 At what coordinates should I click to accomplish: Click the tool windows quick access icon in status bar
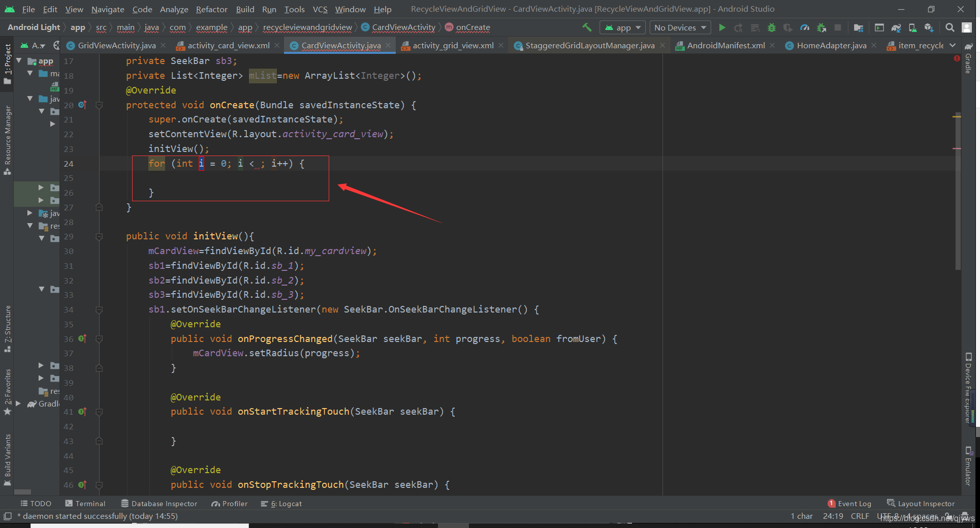(7, 516)
